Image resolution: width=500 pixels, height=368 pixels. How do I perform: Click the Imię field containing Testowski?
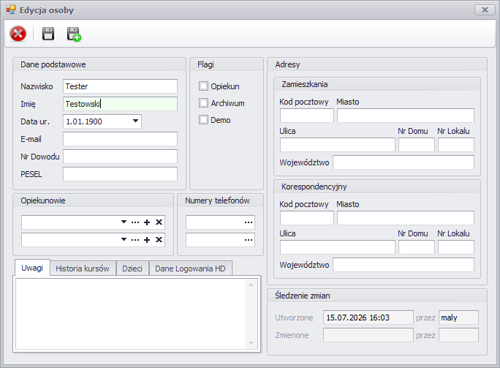[120, 104]
